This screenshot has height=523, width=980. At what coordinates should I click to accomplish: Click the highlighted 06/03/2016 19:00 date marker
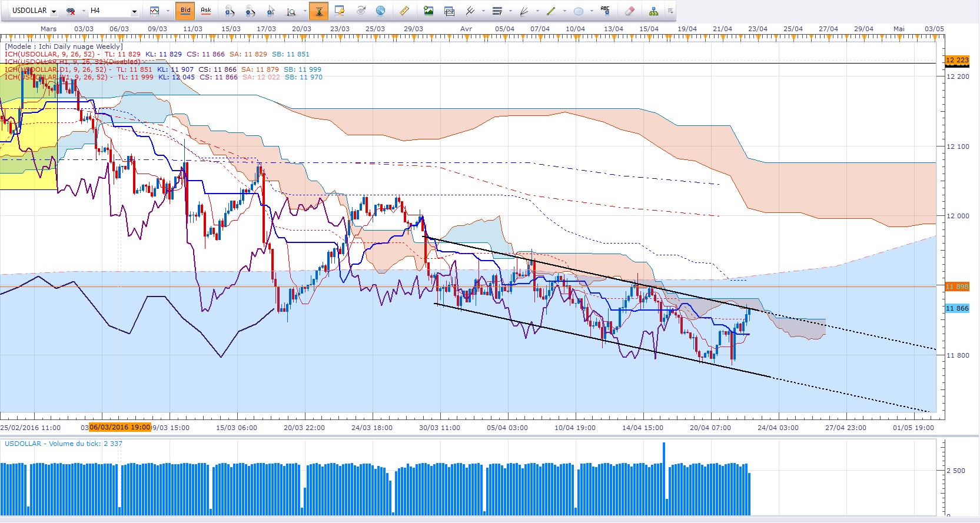[119, 427]
